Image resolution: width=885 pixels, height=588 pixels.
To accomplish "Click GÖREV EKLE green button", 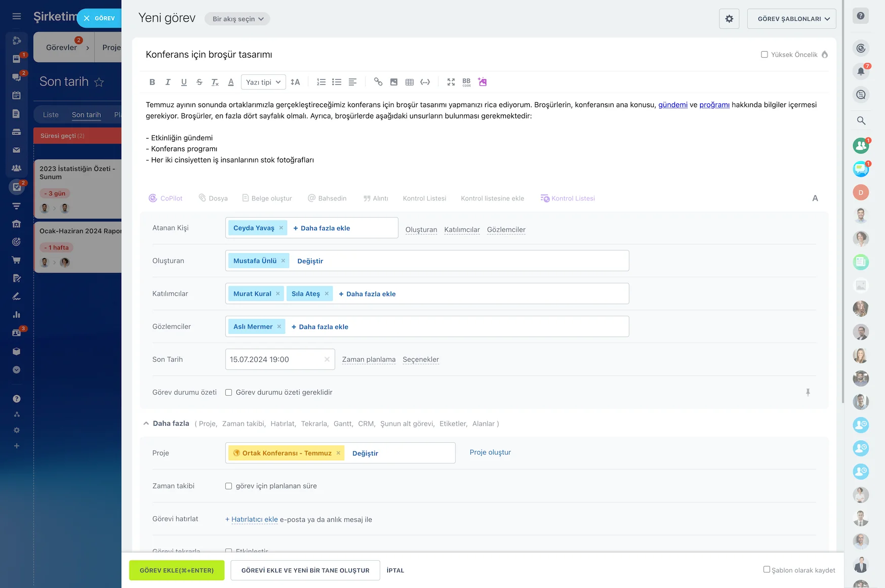I will pyautogui.click(x=177, y=570).
